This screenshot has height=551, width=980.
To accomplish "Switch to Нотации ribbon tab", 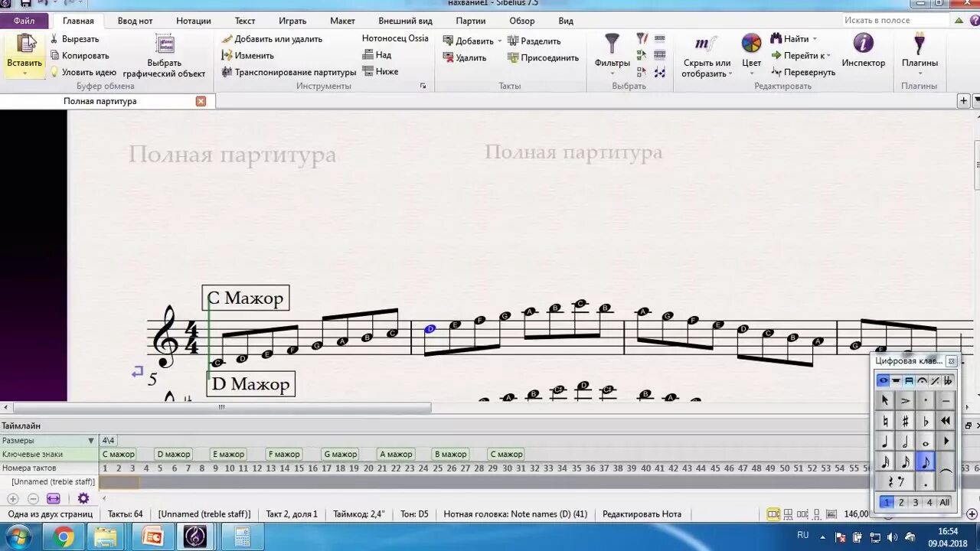I will coord(194,21).
